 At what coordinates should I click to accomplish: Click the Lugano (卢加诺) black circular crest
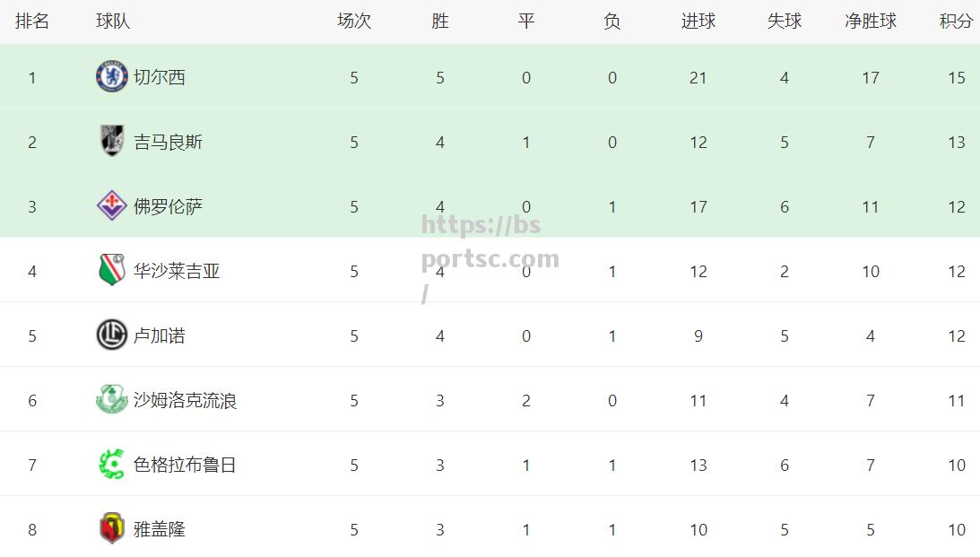pyautogui.click(x=112, y=335)
